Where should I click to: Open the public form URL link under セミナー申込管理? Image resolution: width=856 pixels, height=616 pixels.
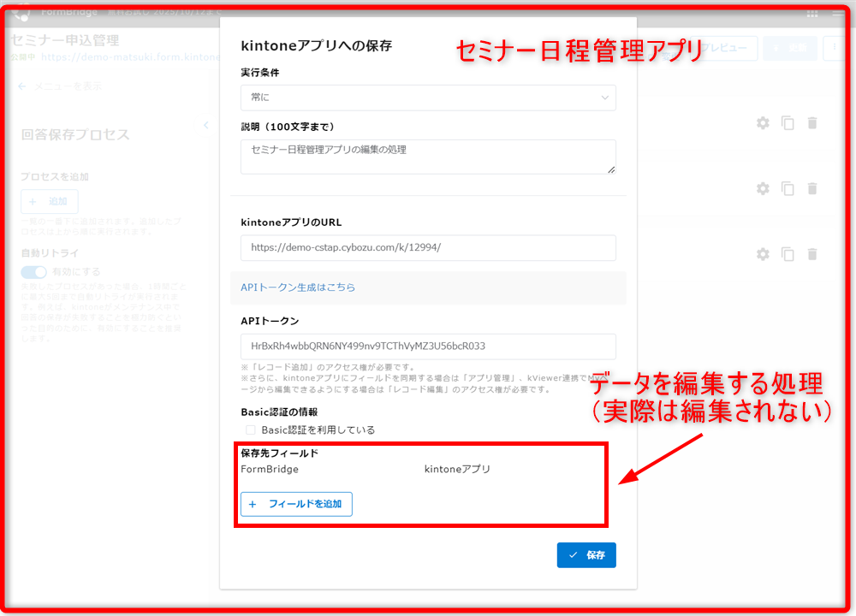pos(130,56)
